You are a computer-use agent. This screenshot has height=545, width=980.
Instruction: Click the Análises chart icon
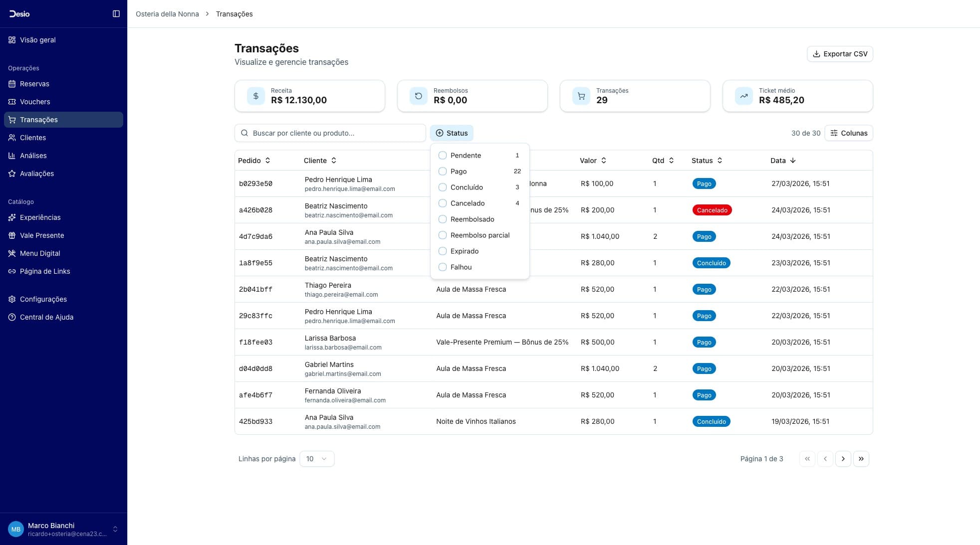point(12,156)
